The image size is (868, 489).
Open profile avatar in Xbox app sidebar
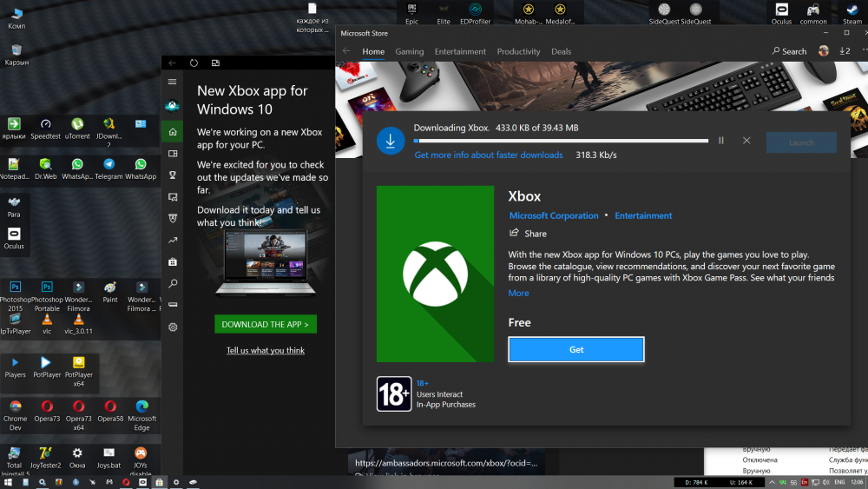coord(173,105)
